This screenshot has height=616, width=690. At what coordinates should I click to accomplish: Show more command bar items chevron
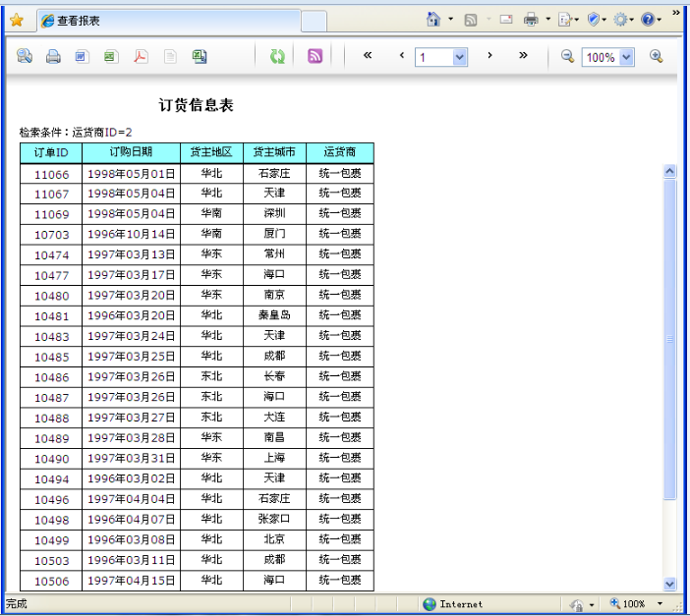click(x=676, y=13)
